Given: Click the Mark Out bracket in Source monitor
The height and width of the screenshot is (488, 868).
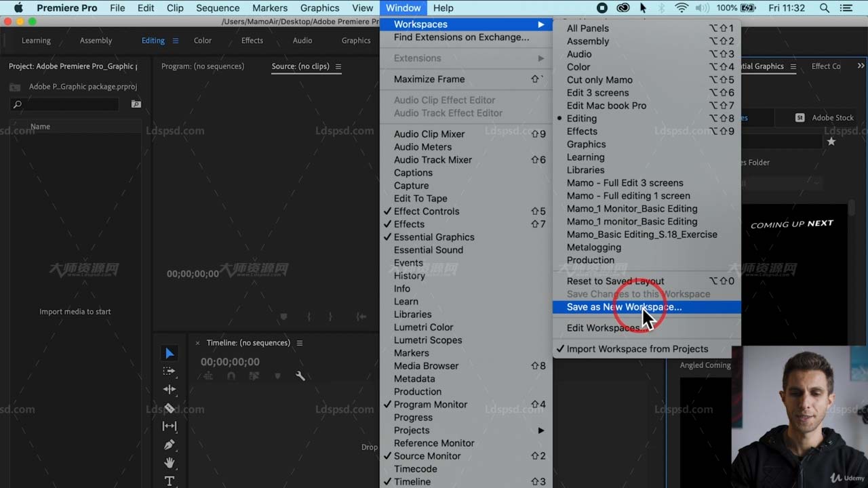Looking at the screenshot, I should 330,317.
